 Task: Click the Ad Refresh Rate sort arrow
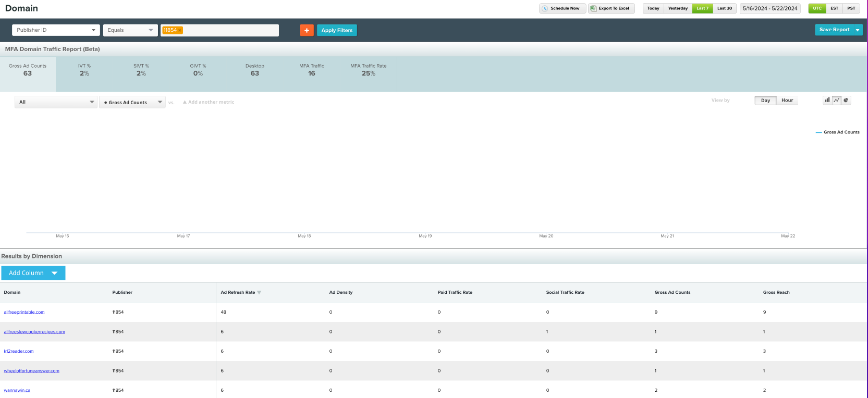tap(259, 293)
